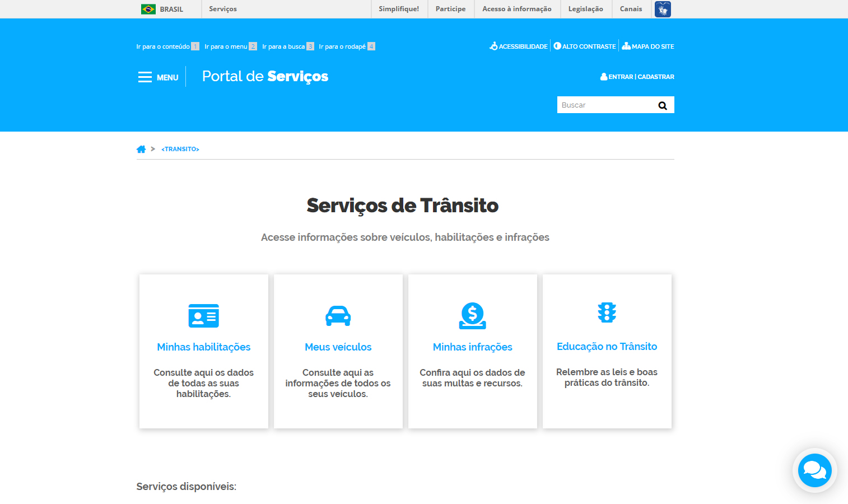
Task: Click the ENTRAR | CADASTRAR link
Action: tap(637, 77)
